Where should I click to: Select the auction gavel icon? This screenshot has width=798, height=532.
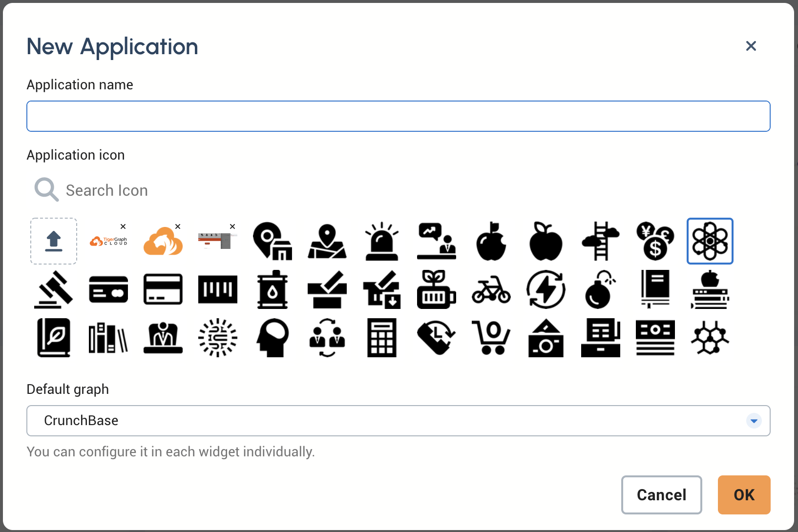(x=53, y=289)
